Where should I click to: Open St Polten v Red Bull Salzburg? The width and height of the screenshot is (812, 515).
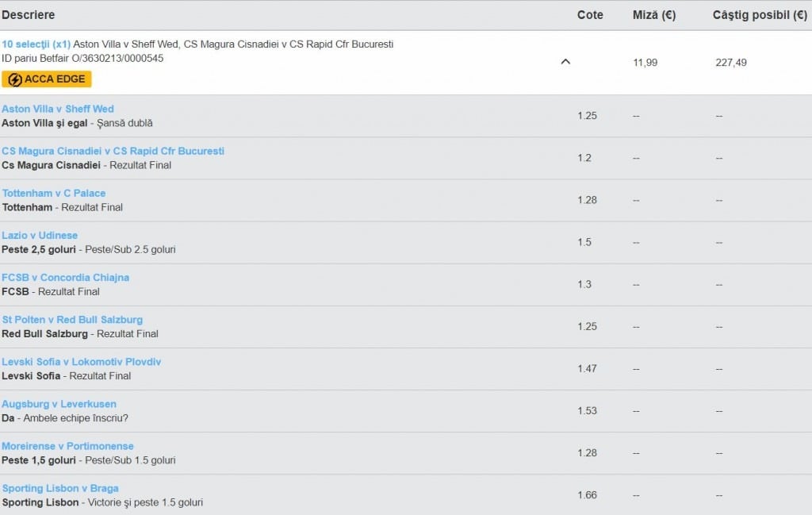(72, 319)
